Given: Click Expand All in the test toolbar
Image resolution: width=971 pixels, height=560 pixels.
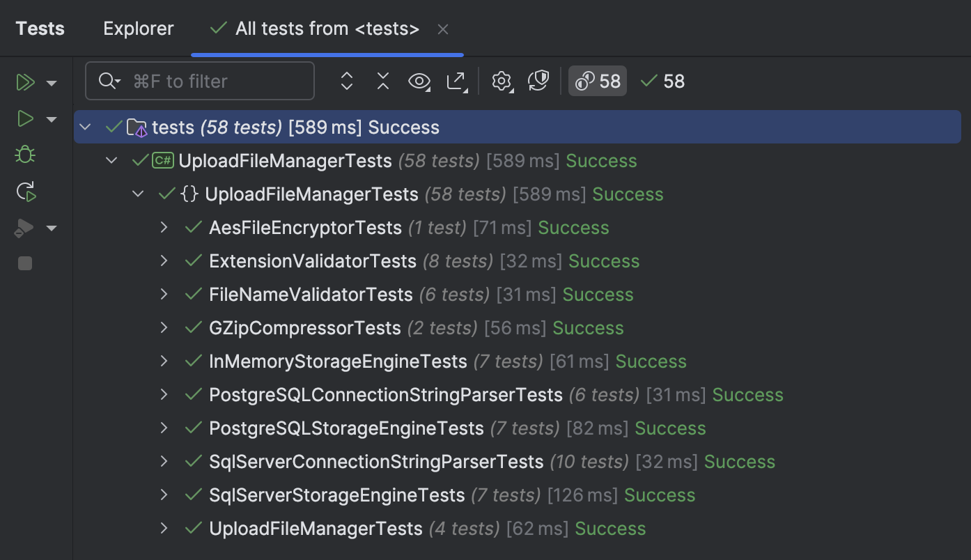Looking at the screenshot, I should [346, 81].
